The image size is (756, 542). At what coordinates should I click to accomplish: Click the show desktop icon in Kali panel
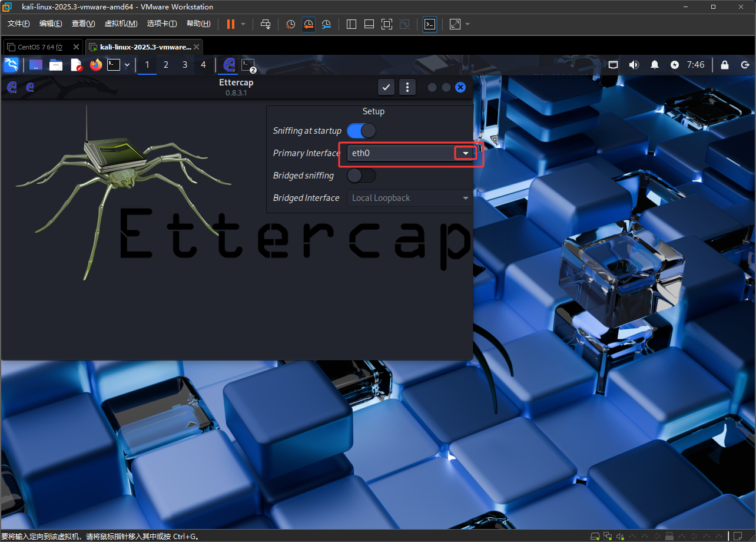[x=36, y=65]
